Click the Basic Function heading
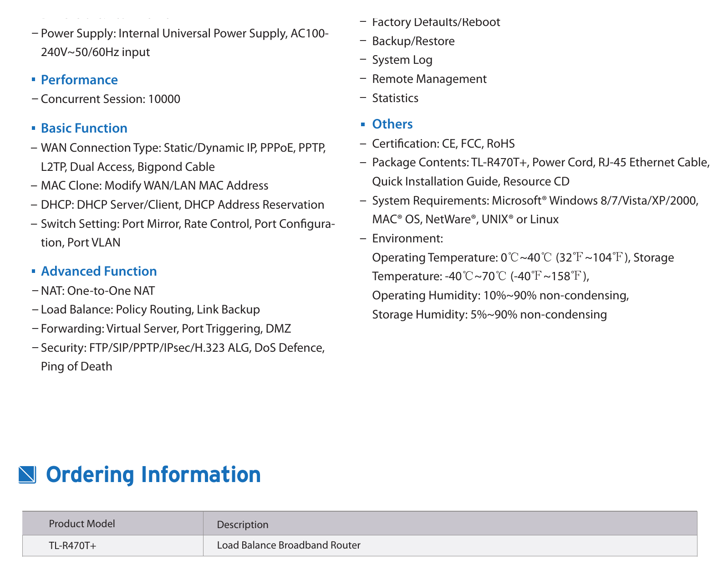 point(84,128)
